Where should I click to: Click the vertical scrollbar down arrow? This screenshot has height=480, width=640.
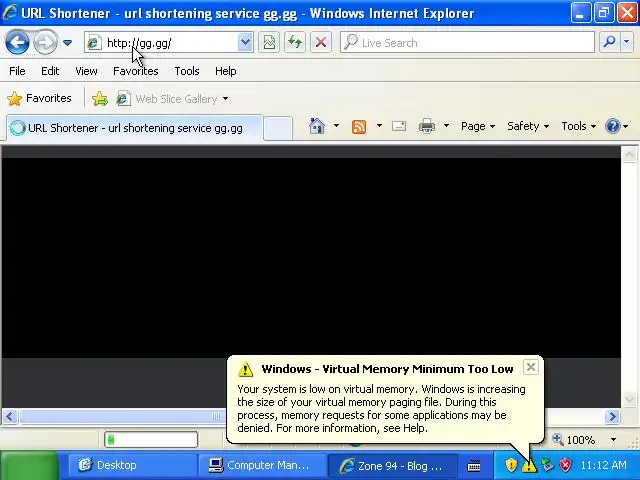629,398
